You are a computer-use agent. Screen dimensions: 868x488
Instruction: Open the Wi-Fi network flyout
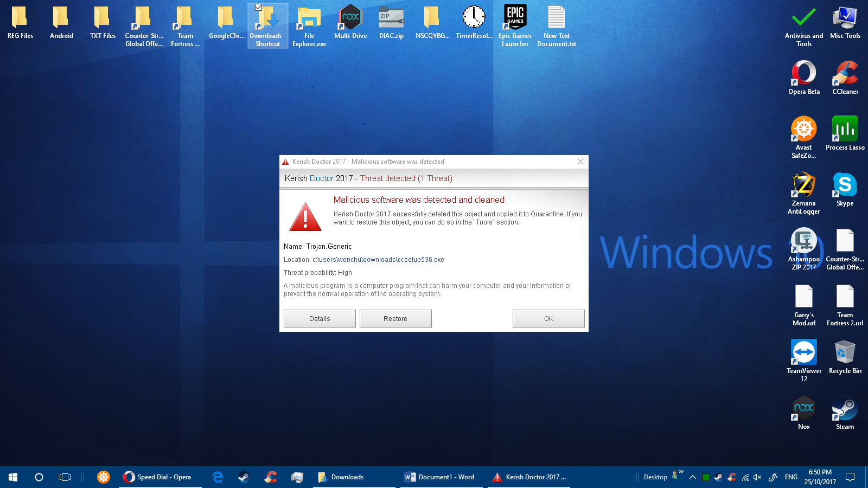tap(745, 477)
